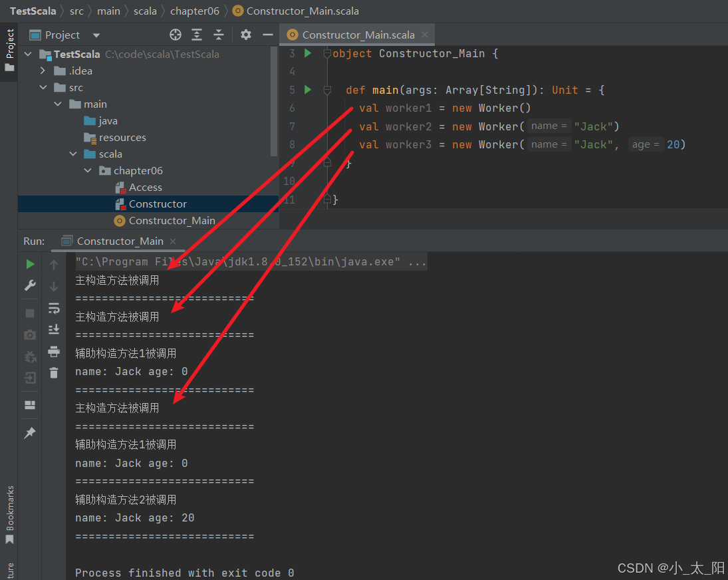The image size is (728, 580).
Task: Select the java folder in tree
Action: click(101, 121)
